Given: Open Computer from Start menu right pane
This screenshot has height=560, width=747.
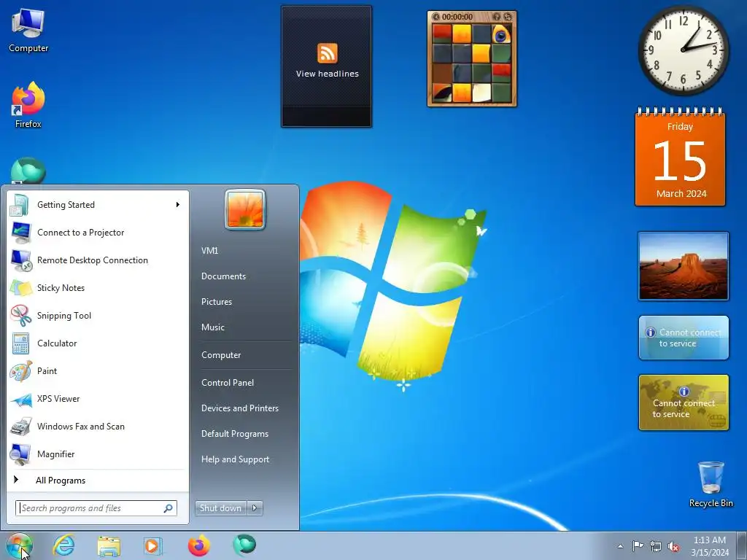Looking at the screenshot, I should point(221,355).
